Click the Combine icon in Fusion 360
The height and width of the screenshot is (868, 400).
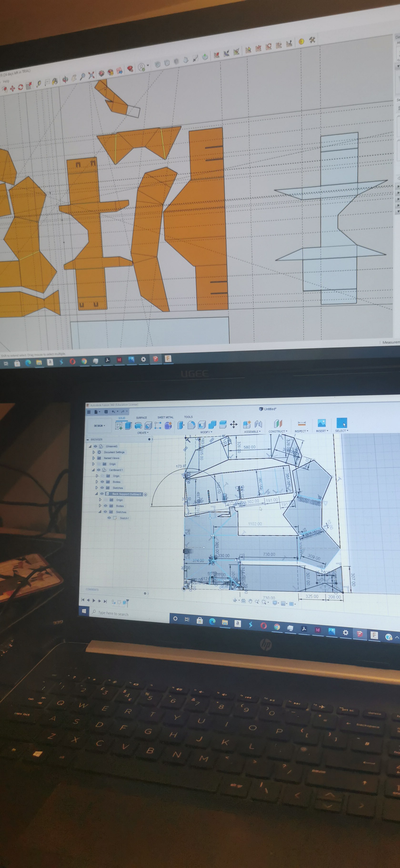click(212, 424)
